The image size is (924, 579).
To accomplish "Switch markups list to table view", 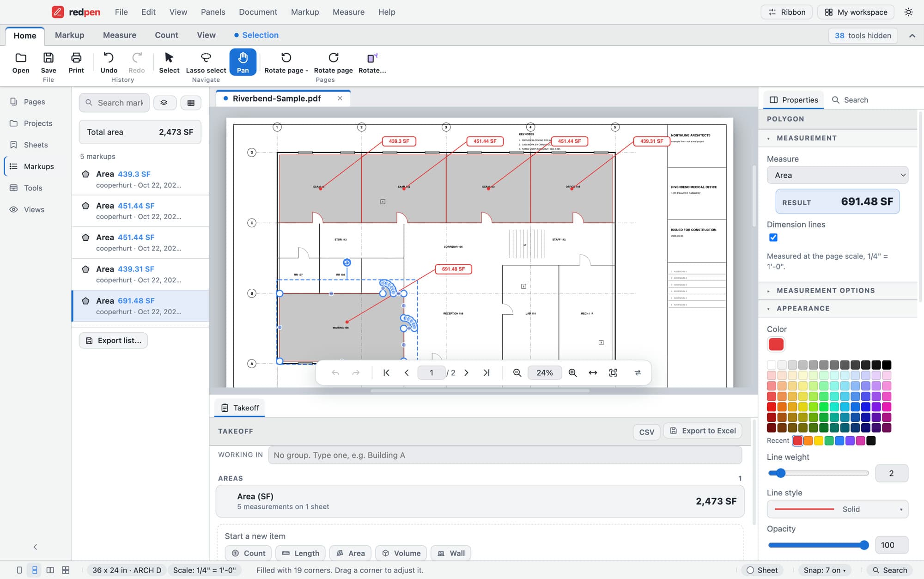I will [x=191, y=103].
